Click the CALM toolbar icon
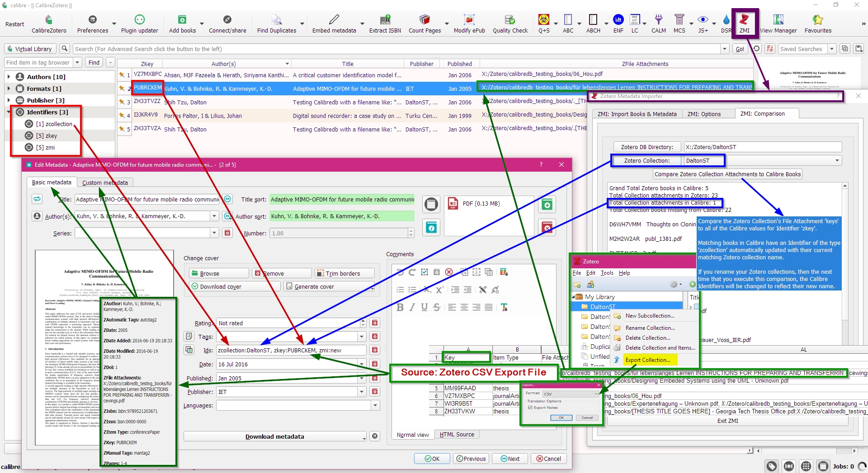The height and width of the screenshot is (473, 868). [x=658, y=24]
